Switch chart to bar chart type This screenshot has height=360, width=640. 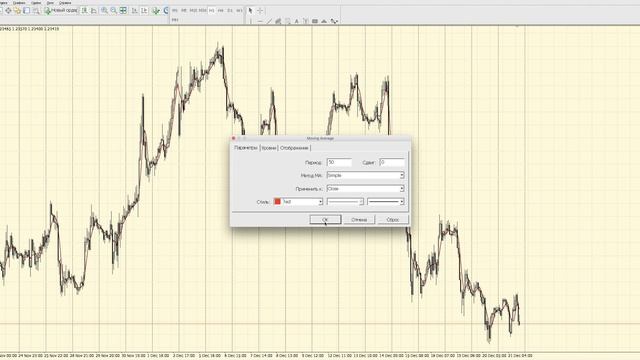pos(84,10)
